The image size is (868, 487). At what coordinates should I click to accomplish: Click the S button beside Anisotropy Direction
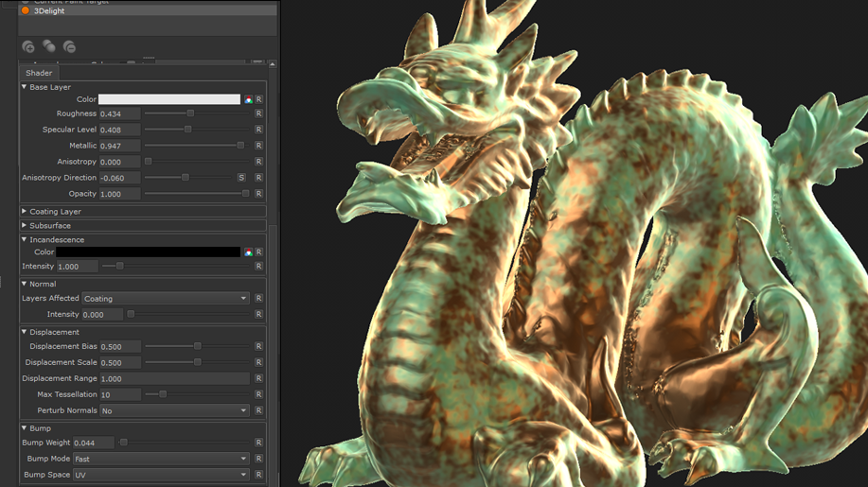(x=241, y=178)
